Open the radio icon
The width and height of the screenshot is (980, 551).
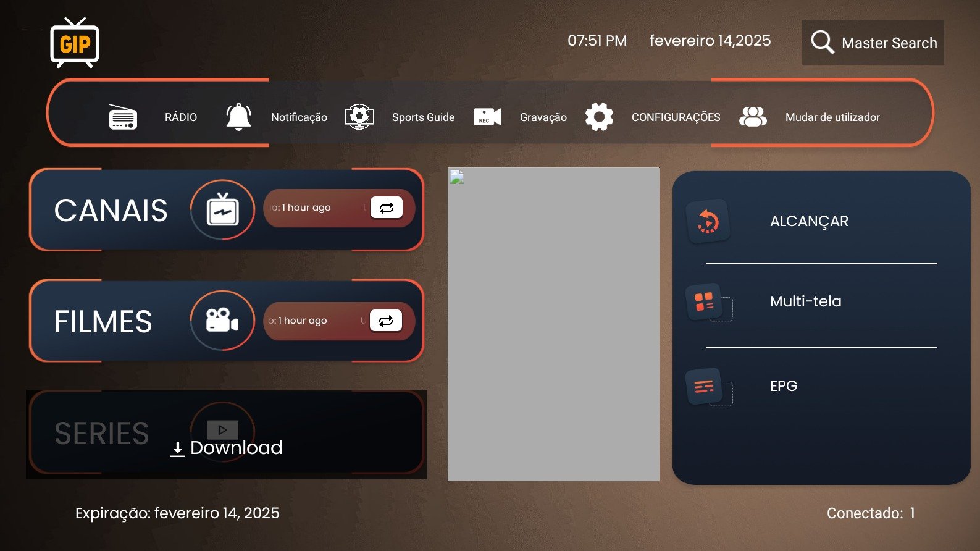tap(123, 117)
